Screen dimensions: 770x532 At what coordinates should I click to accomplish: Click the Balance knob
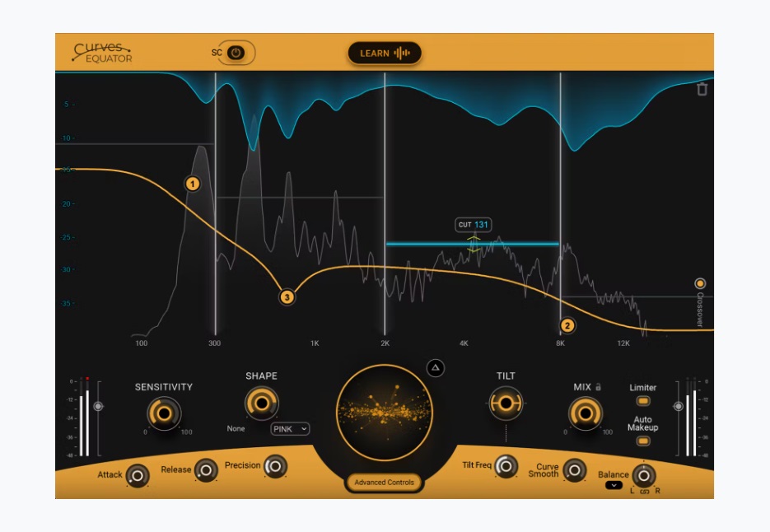tap(643, 475)
